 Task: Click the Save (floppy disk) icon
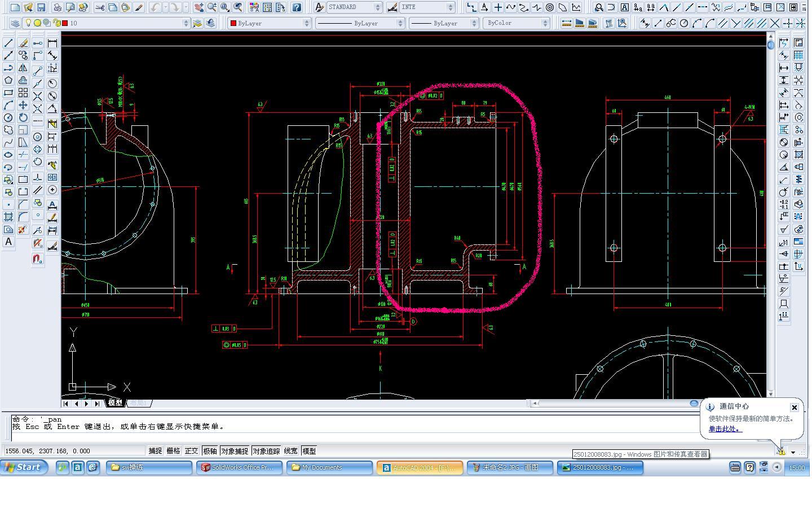[41, 7]
